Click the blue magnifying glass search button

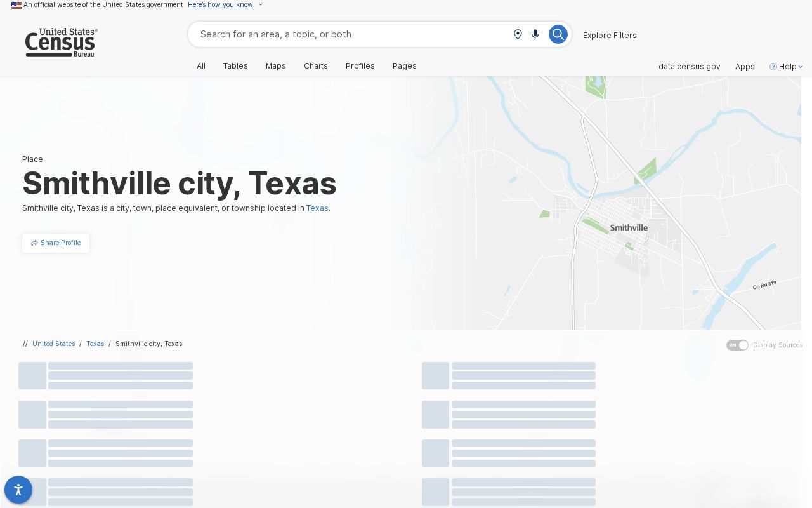pos(558,34)
